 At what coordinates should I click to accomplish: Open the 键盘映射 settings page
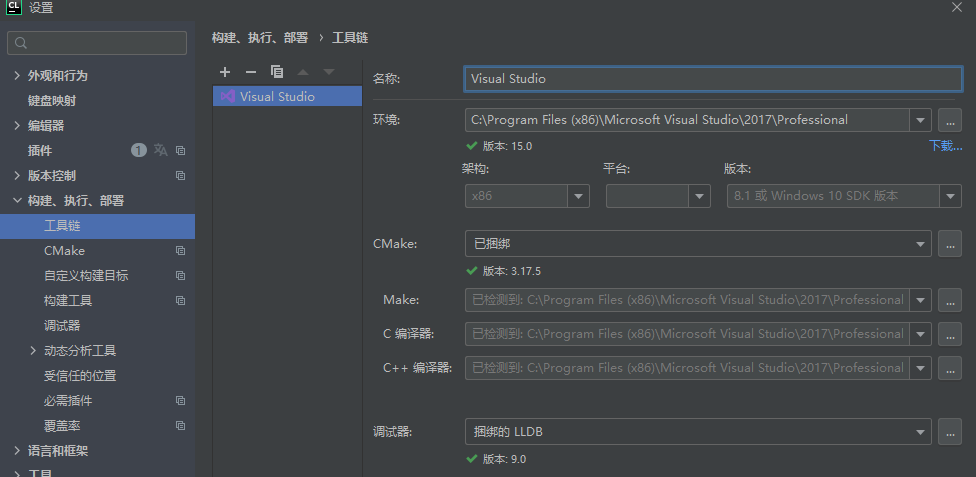(52, 100)
